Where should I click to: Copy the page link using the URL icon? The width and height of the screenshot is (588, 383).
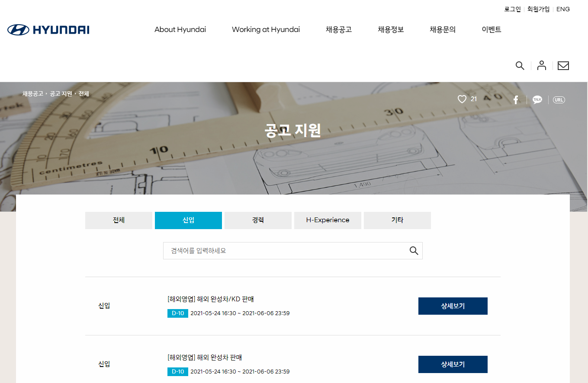(559, 99)
